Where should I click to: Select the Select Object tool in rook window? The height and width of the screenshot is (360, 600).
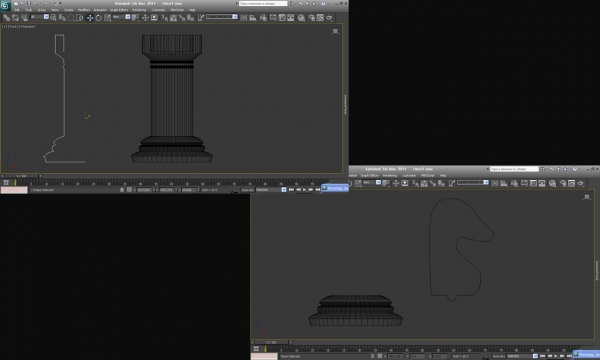54,18
